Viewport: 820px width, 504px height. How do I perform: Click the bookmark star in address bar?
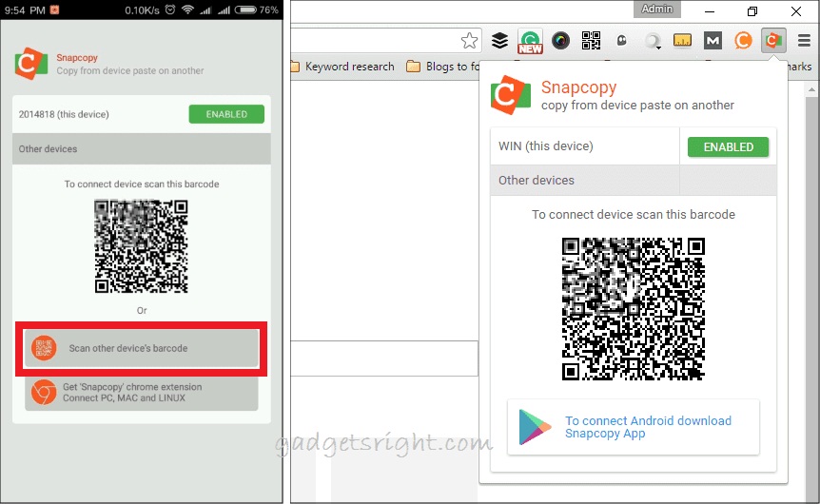tap(469, 40)
